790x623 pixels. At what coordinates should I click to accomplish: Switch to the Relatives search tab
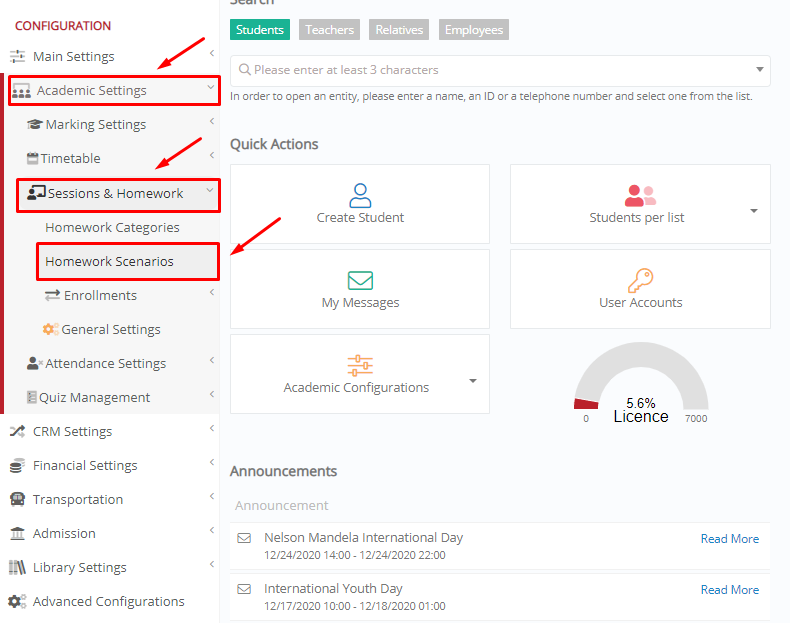(399, 30)
